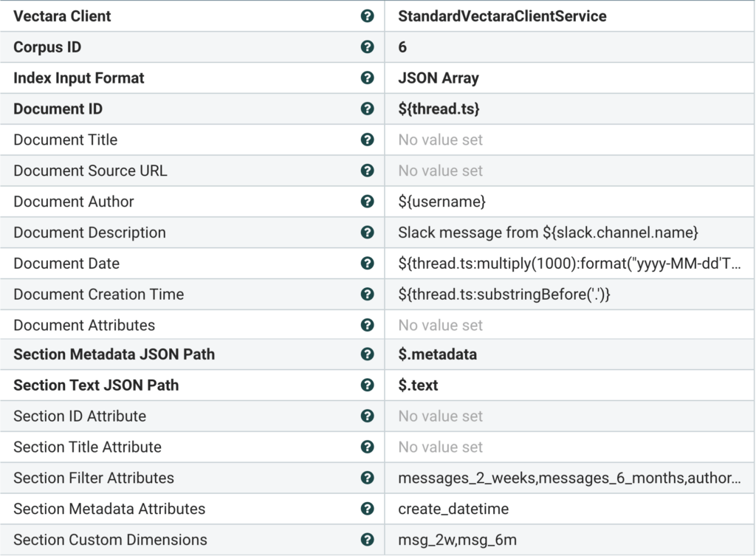Show help for Document Source URL

tap(367, 171)
